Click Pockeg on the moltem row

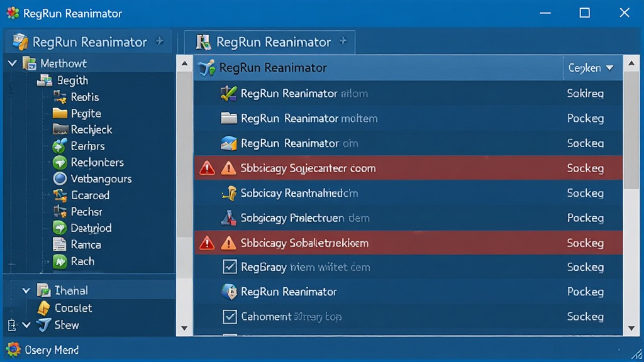coord(586,118)
